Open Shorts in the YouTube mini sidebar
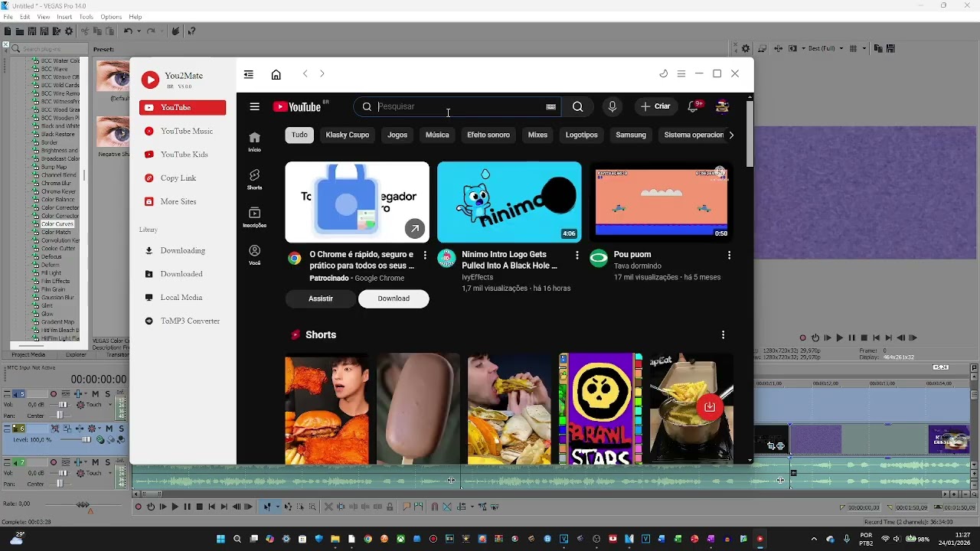Screen dimensions: 980x551 [255, 179]
